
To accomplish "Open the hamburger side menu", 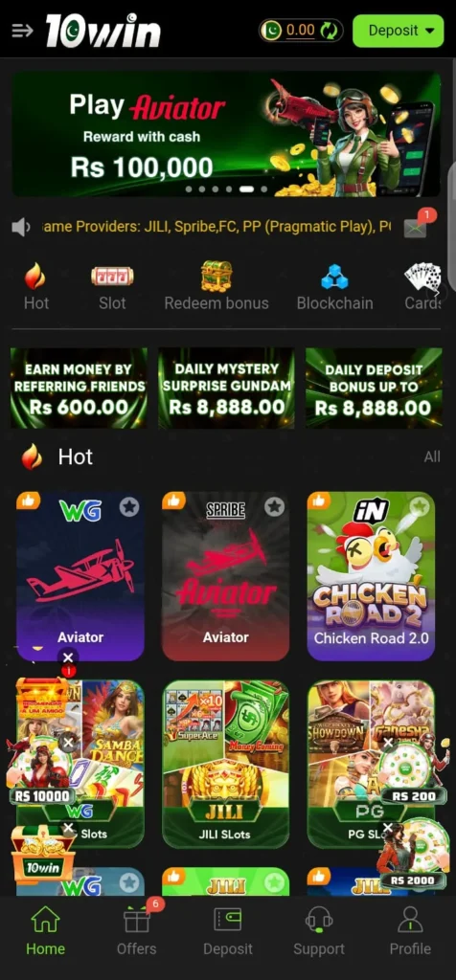I will point(22,30).
